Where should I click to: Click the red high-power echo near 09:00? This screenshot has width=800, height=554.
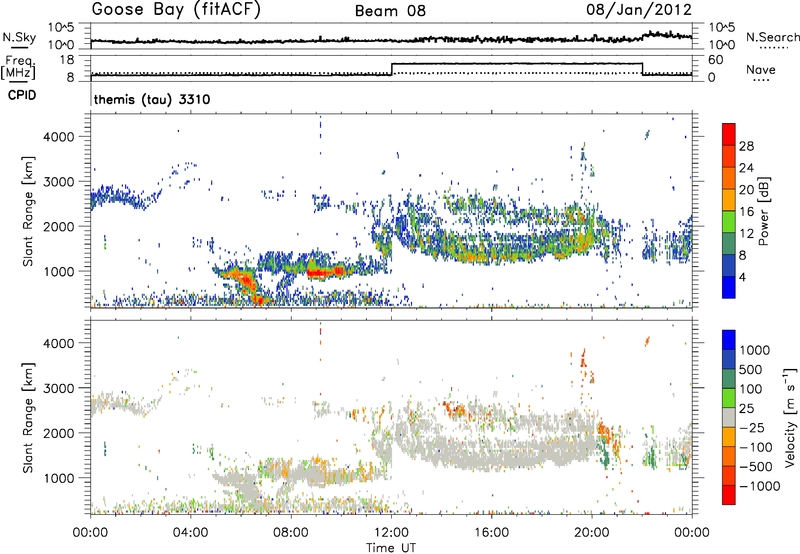318,273
